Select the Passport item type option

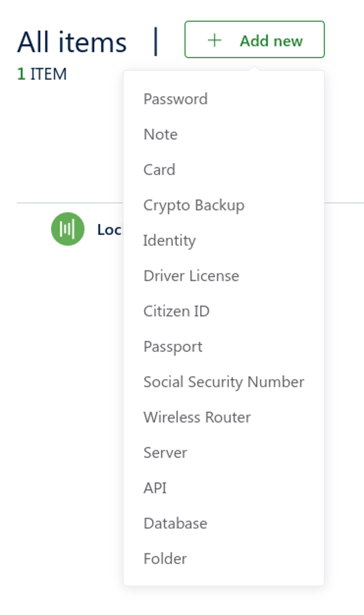tap(173, 346)
